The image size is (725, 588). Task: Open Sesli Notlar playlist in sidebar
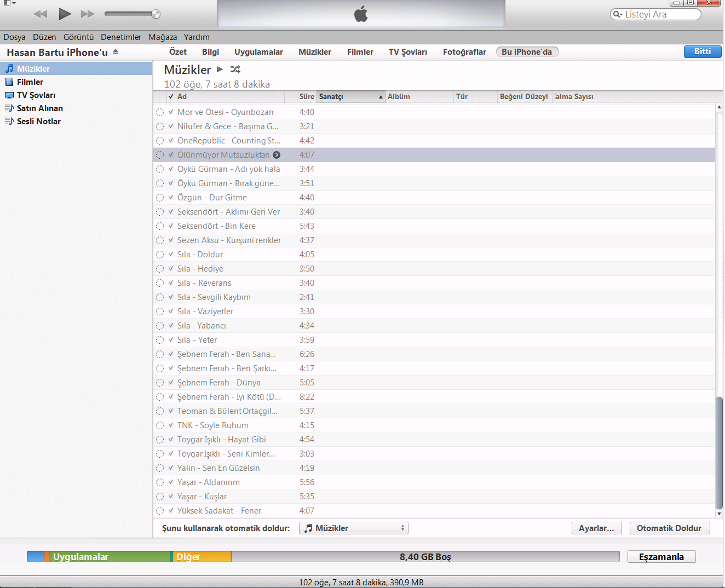coord(76,121)
